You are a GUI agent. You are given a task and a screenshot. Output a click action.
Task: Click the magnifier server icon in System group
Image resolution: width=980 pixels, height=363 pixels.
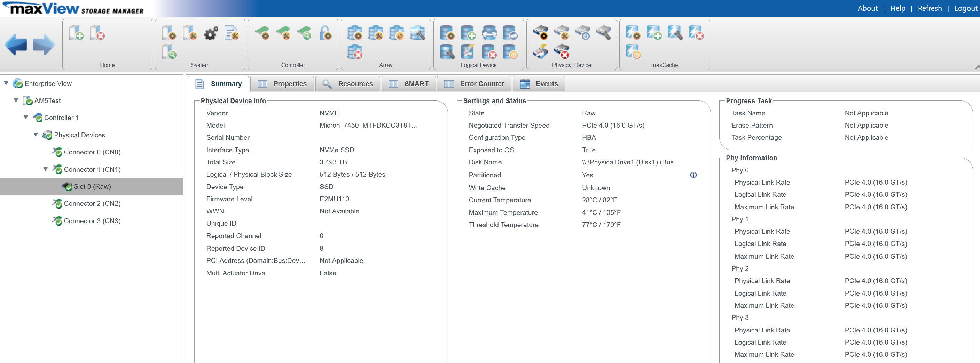169,52
